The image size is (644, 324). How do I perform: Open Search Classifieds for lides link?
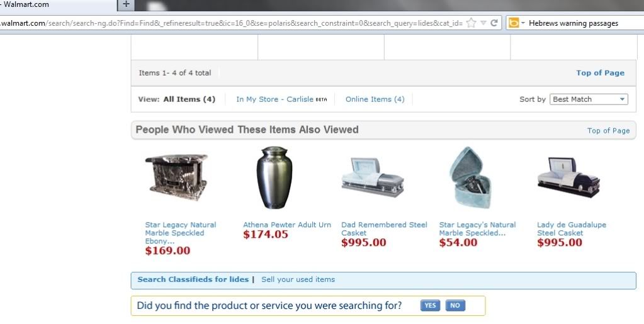(193, 279)
